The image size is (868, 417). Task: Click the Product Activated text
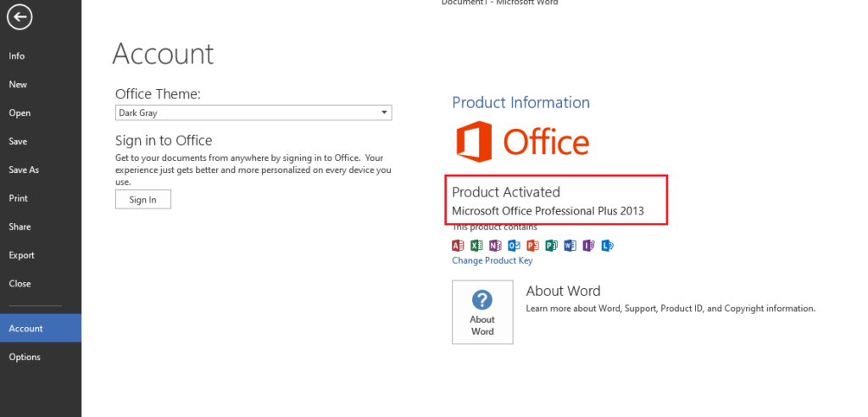tap(506, 192)
